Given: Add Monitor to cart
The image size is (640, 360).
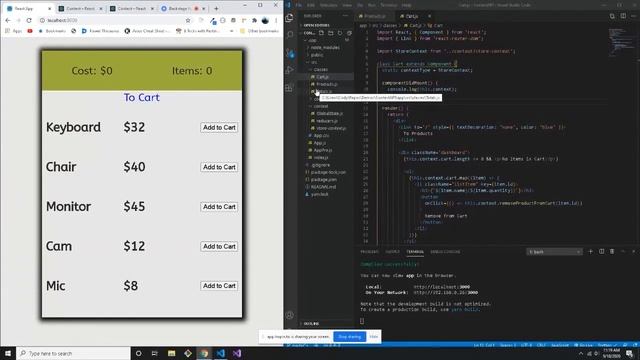Looking at the screenshot, I should point(219,207).
